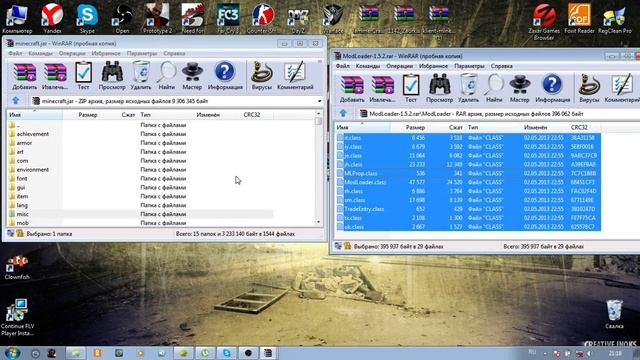The height and width of the screenshot is (360, 640).
Task: Click the WinRAR taskbar button
Action: tap(269, 353)
